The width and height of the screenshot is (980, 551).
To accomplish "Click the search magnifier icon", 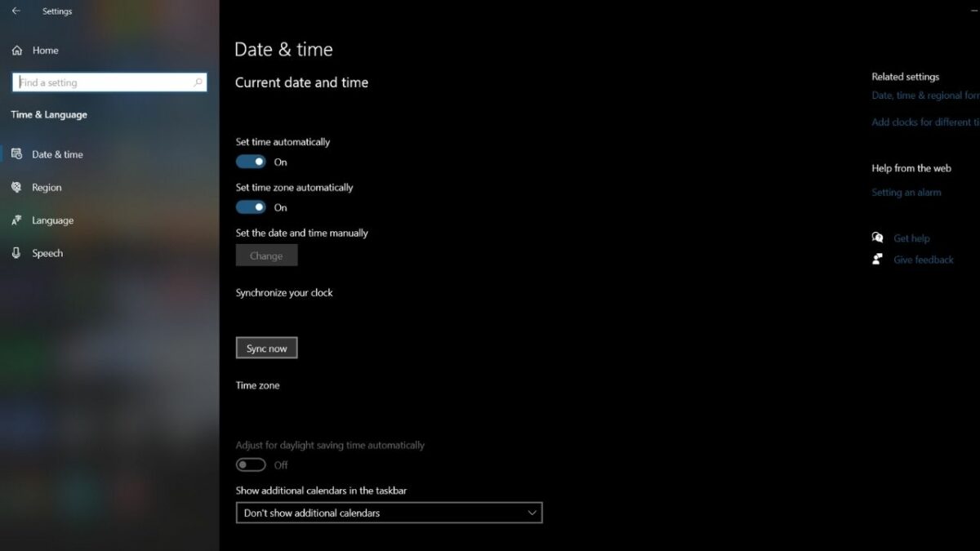I will coord(198,82).
